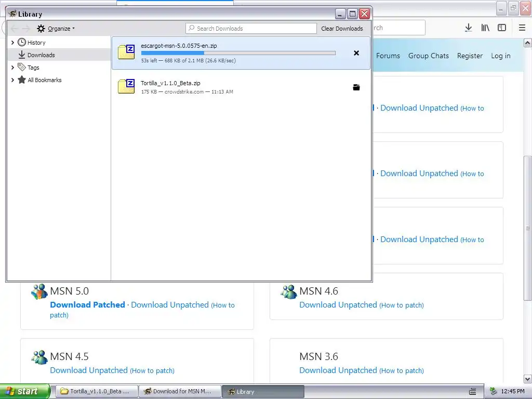Expand the All Bookmarks tree item
This screenshot has width=532, height=399.
(x=12, y=80)
